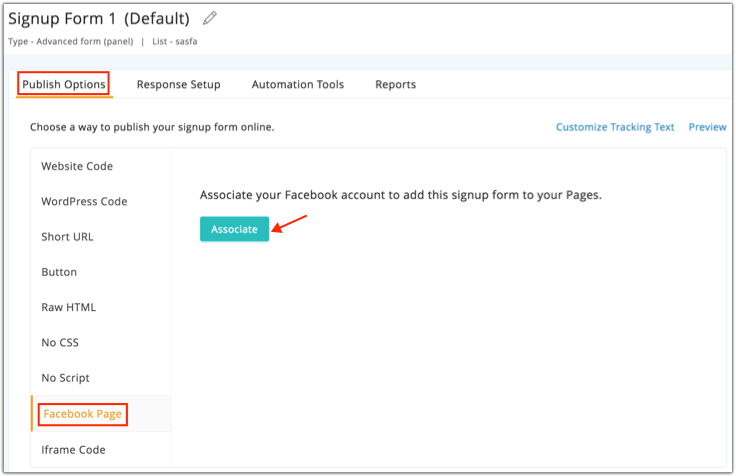The height and width of the screenshot is (476, 736).
Task: Open the Automation Tools tab
Action: click(x=298, y=85)
